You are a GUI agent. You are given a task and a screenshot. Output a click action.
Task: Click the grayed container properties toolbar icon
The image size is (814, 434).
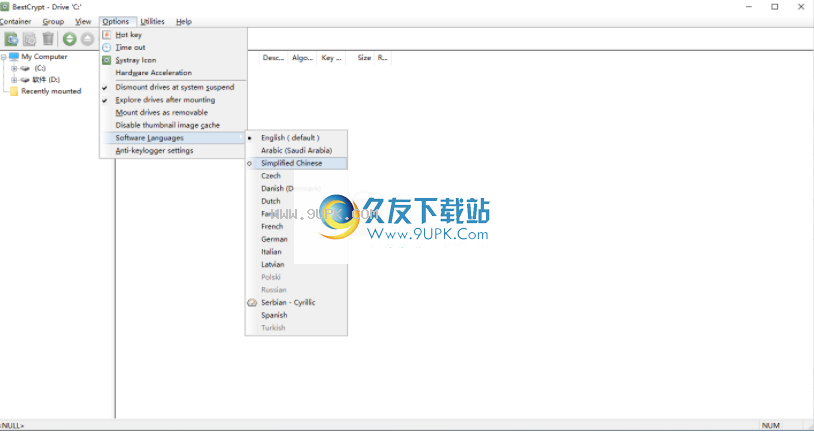click(x=30, y=39)
